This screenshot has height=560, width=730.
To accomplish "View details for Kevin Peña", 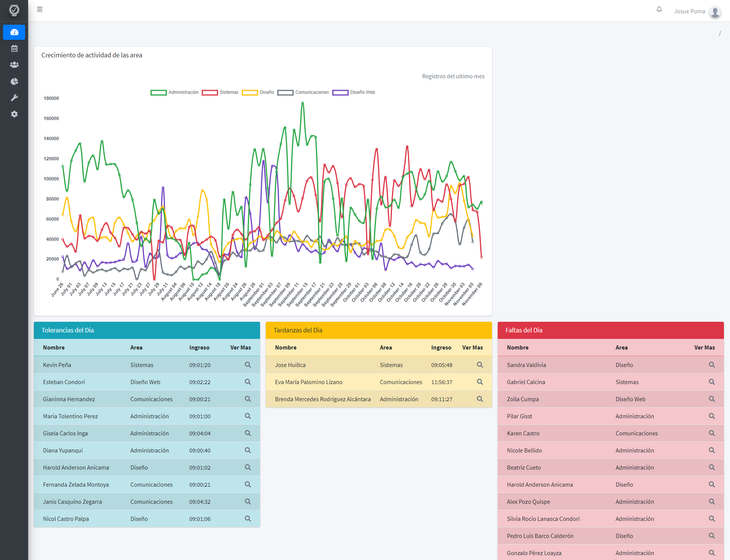I will [248, 365].
